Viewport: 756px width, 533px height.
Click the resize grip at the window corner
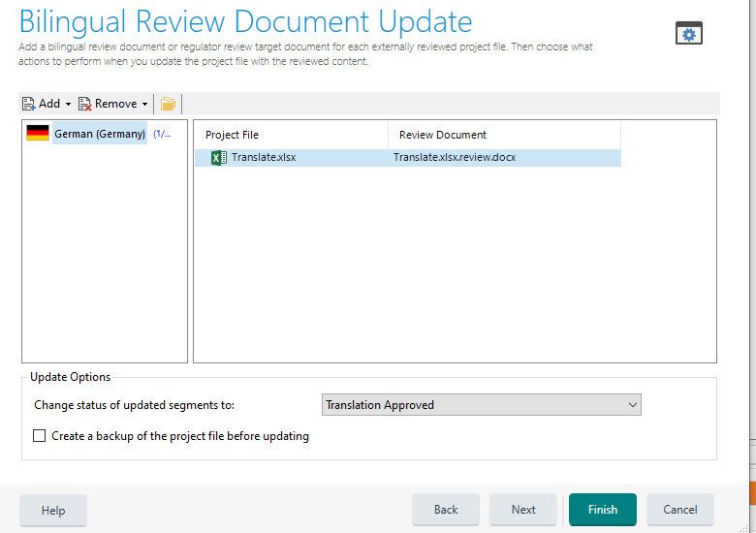744,528
